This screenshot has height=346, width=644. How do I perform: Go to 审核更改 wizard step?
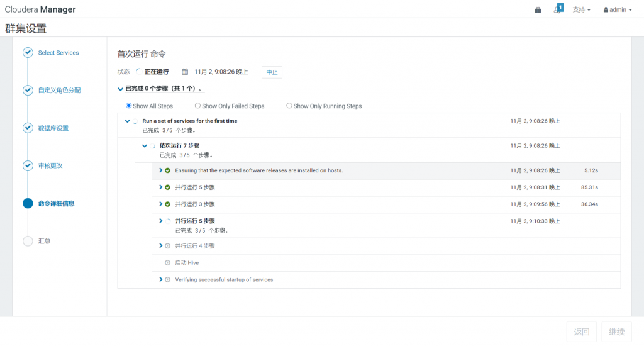pyautogui.click(x=50, y=165)
